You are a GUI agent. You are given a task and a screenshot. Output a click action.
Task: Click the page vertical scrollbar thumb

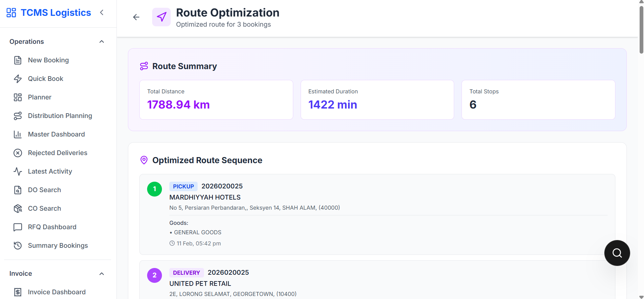click(x=641, y=30)
